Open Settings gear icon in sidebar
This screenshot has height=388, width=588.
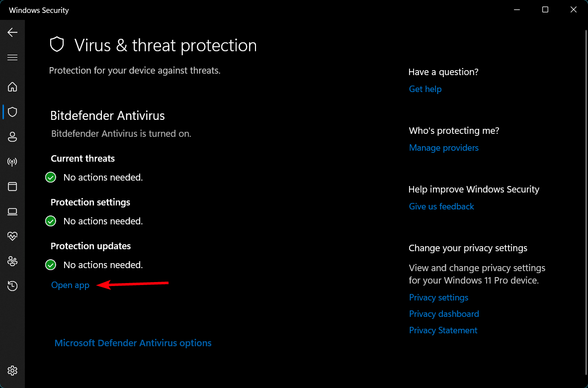pyautogui.click(x=12, y=371)
